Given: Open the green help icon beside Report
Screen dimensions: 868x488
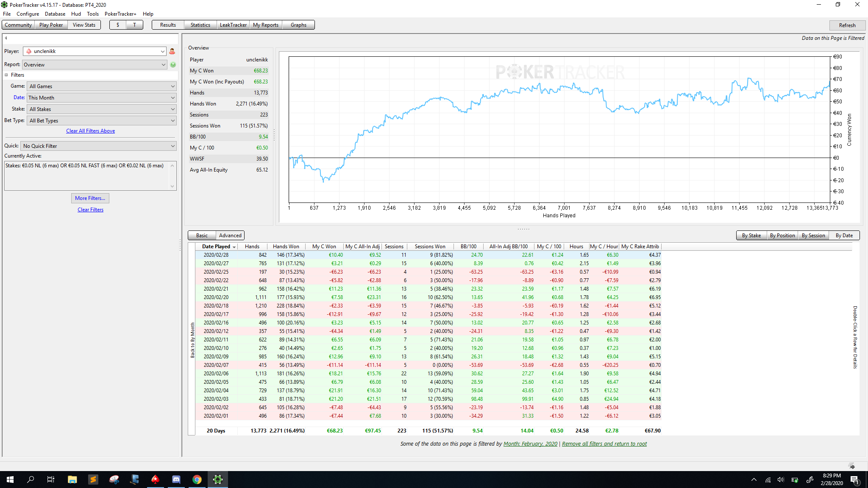Looking at the screenshot, I should pyautogui.click(x=173, y=65).
